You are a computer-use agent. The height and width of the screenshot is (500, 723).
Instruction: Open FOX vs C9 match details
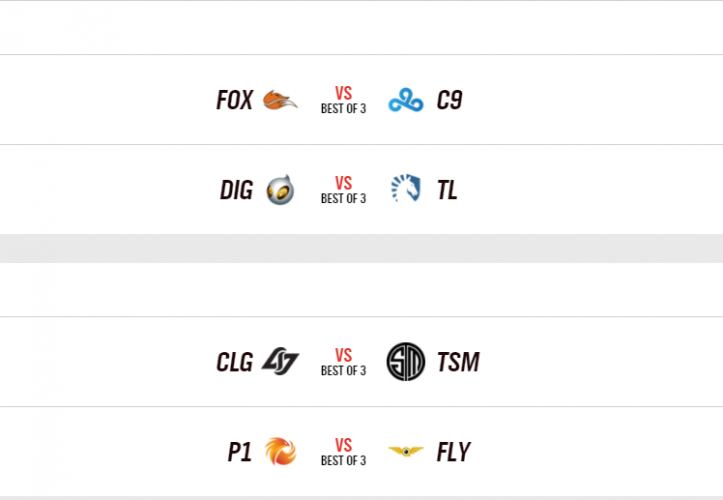[x=343, y=100]
